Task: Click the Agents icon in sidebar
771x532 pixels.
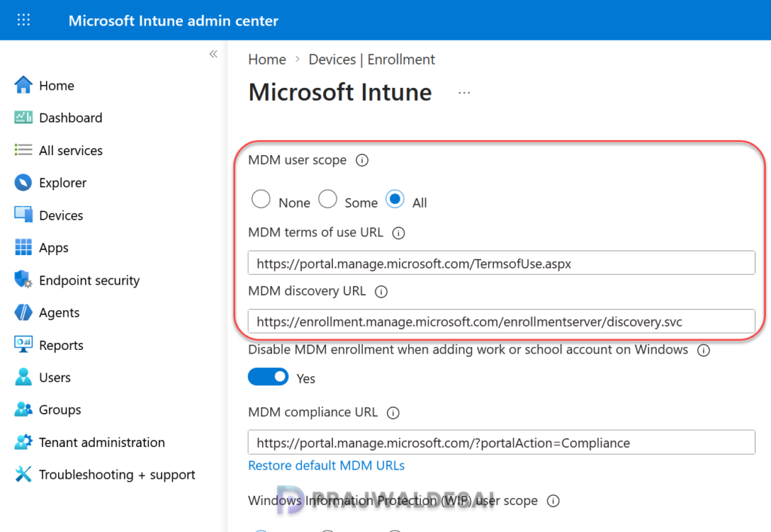Action: [23, 312]
